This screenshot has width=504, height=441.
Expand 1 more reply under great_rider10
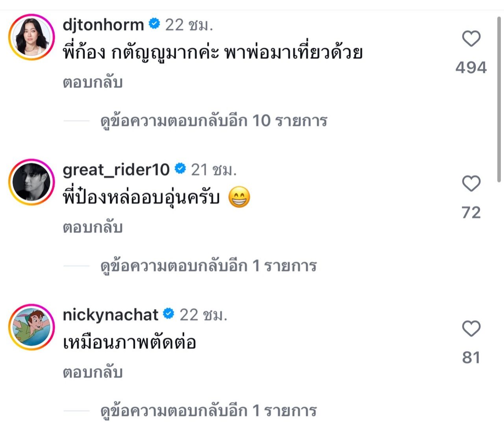pyautogui.click(x=209, y=266)
